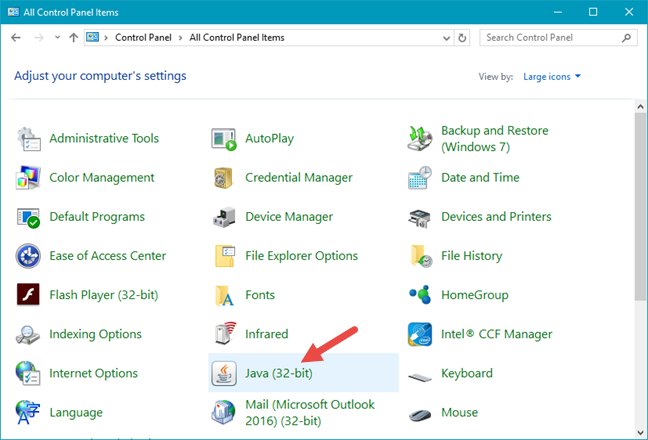Open the Credential Manager safe icon
648x440 pixels.
pyautogui.click(x=224, y=178)
